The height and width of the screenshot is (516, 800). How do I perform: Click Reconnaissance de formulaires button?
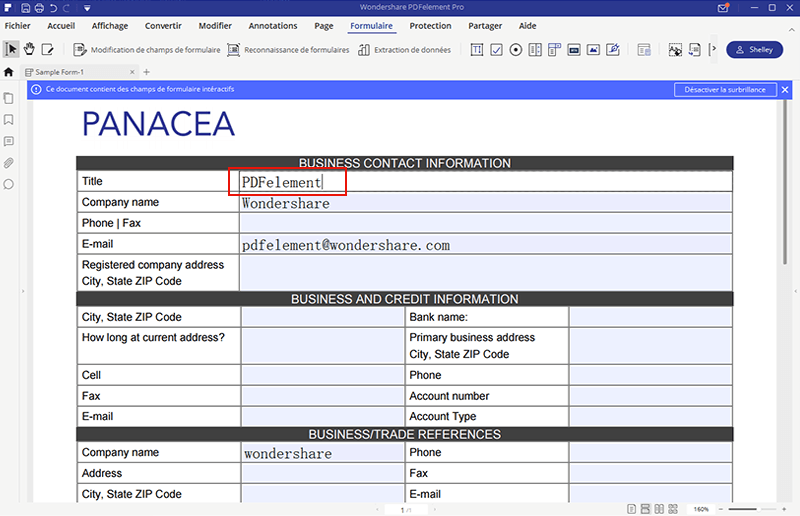[x=289, y=49]
